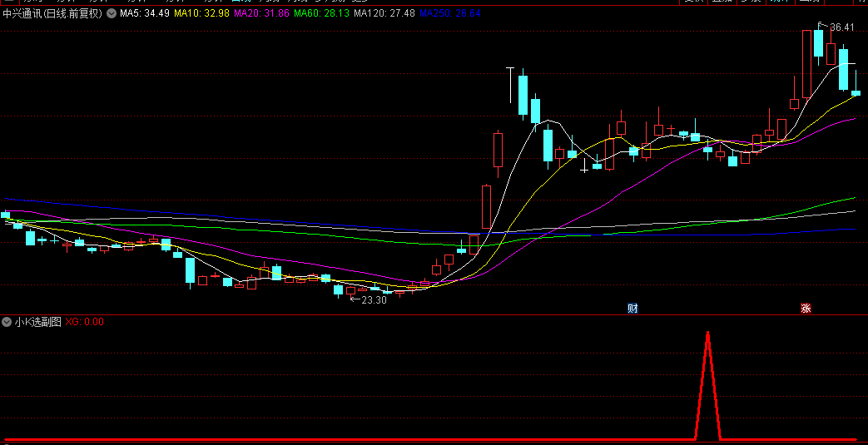Click the 涨 marker icon on timeline
868x445 pixels.
[x=806, y=309]
